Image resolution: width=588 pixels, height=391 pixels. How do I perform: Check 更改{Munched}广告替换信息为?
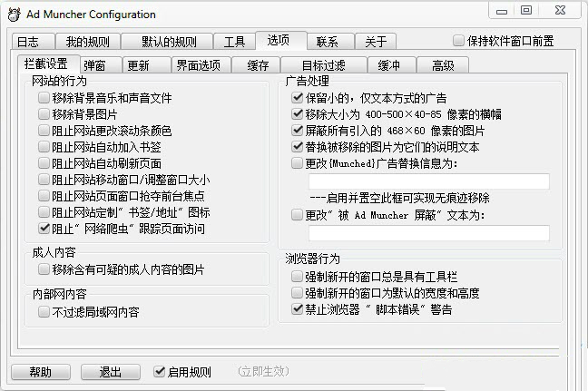[x=297, y=163]
